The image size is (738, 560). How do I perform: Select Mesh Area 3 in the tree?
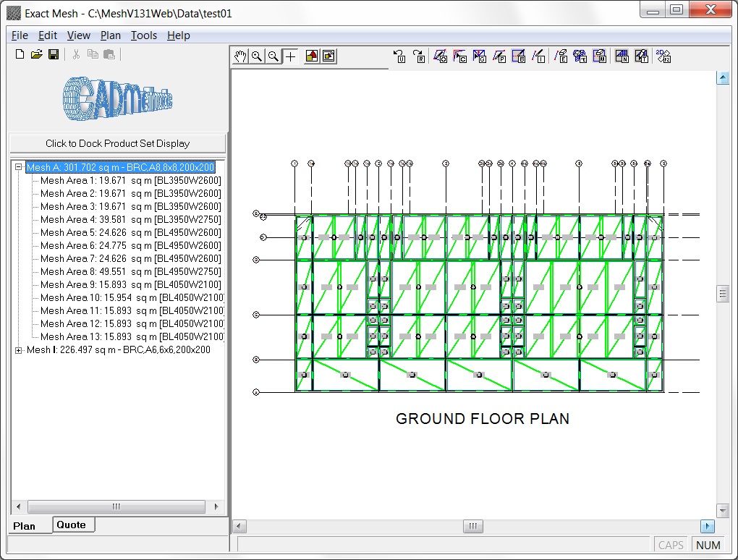130,207
